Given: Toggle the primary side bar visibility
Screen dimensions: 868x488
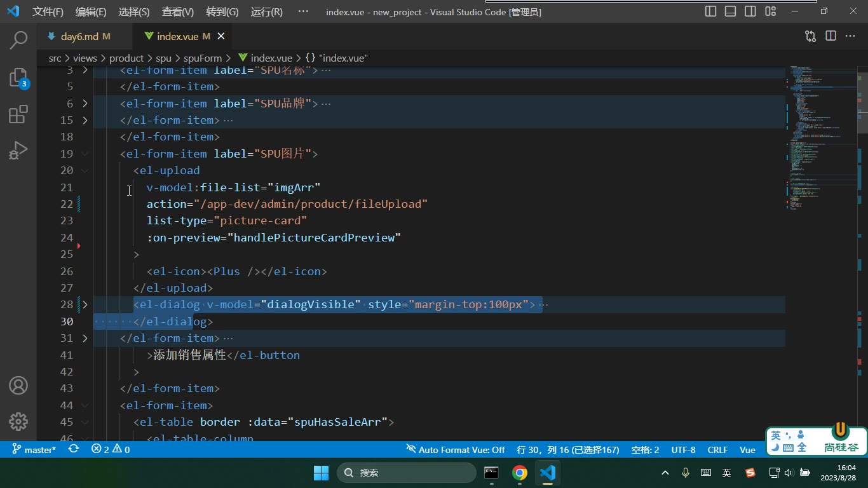Looking at the screenshot, I should point(711,11).
